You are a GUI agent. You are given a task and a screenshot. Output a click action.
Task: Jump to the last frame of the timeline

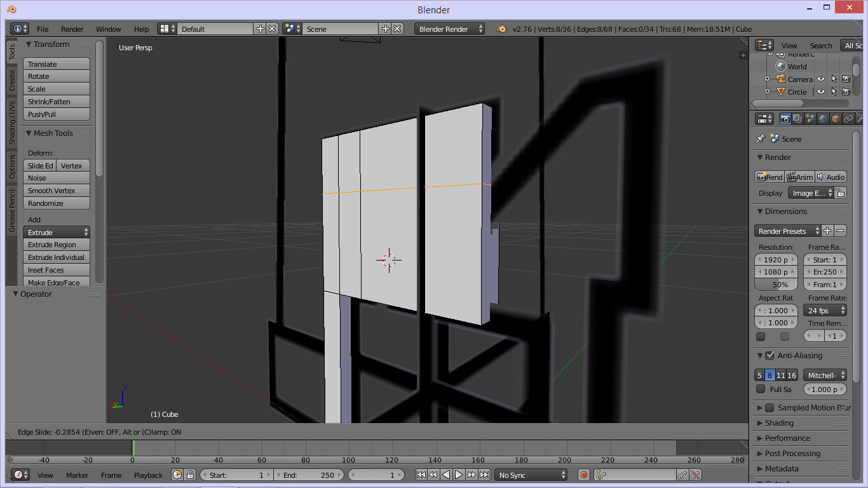[484, 475]
